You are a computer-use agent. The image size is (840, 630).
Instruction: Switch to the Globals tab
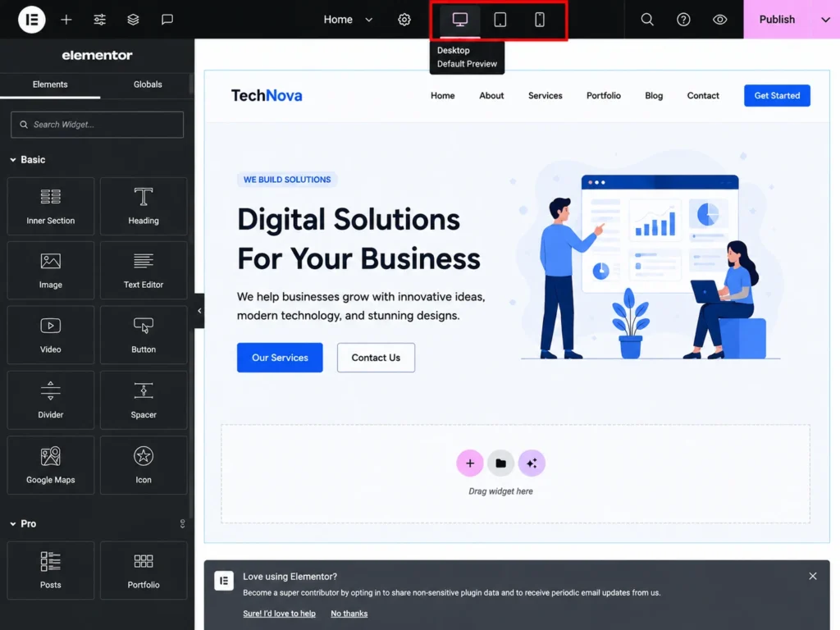pyautogui.click(x=148, y=84)
